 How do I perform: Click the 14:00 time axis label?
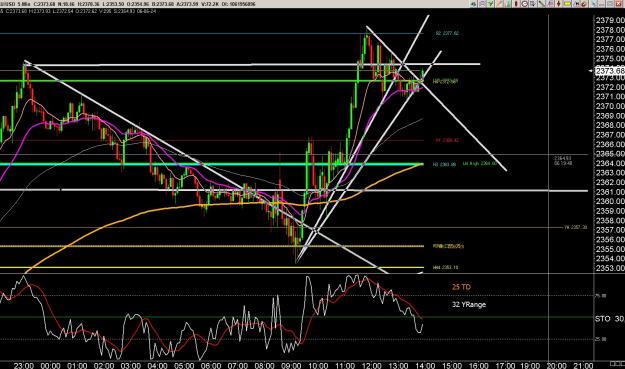(x=425, y=365)
